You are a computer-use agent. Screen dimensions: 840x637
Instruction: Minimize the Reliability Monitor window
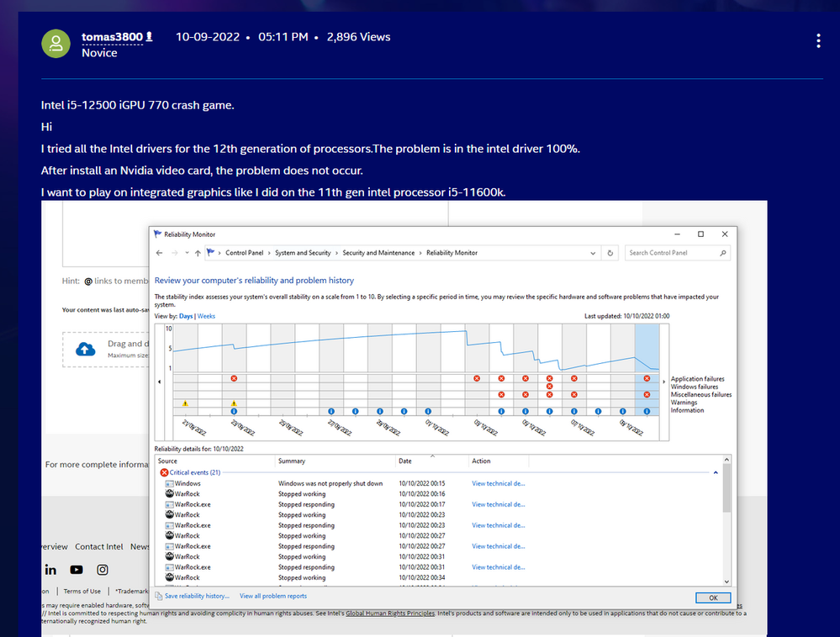(x=677, y=234)
